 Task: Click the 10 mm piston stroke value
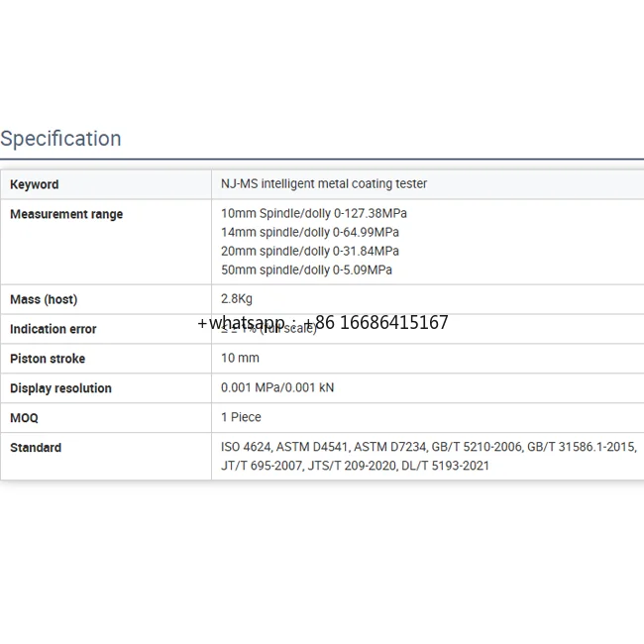click(240, 358)
